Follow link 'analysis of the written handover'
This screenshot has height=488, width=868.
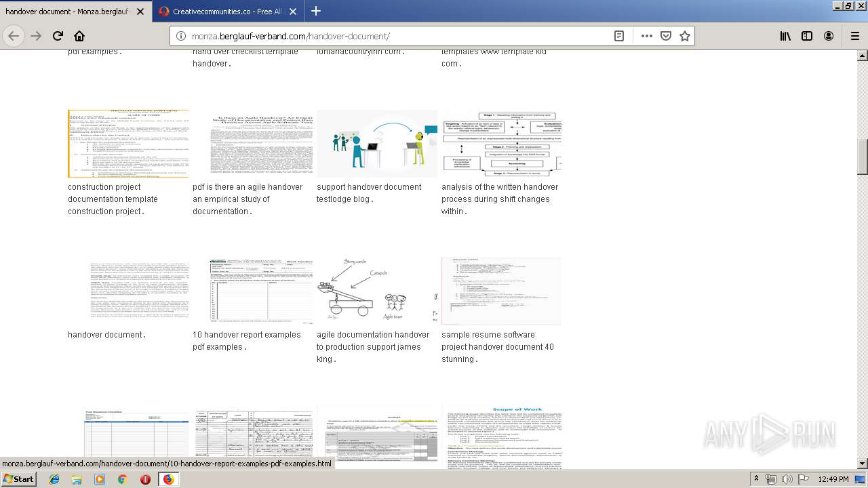(x=500, y=199)
